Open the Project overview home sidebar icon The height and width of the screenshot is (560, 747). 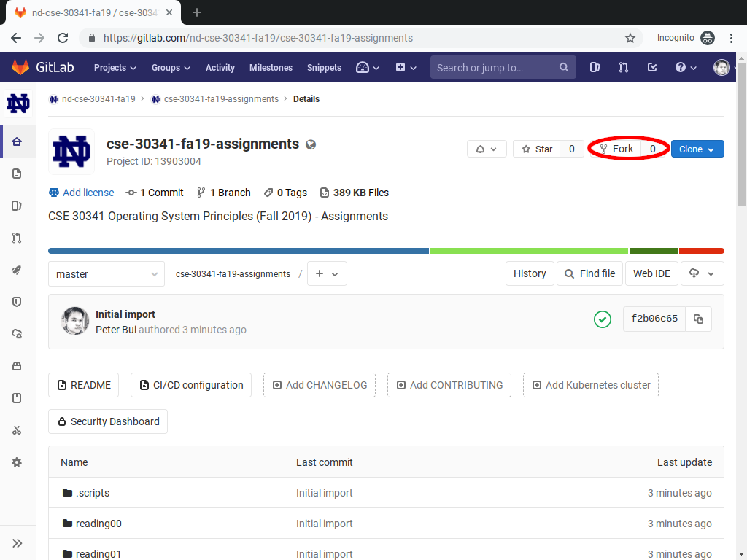coord(17,141)
